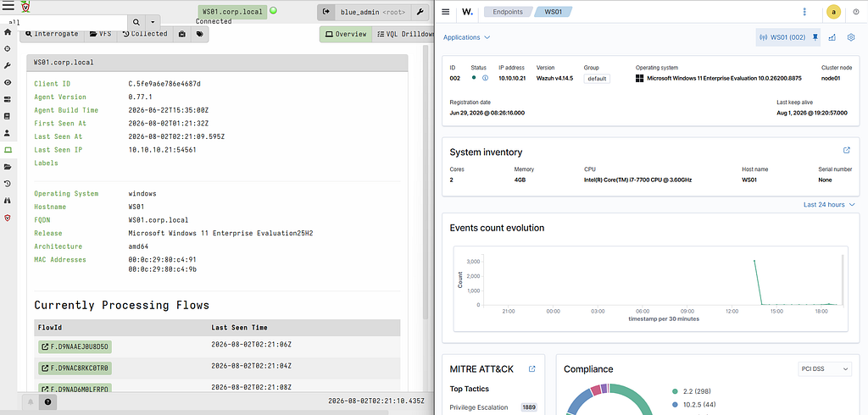This screenshot has width=868, height=415.
Task: Open agent configuration gear icon in Wazuh
Action: [851, 37]
